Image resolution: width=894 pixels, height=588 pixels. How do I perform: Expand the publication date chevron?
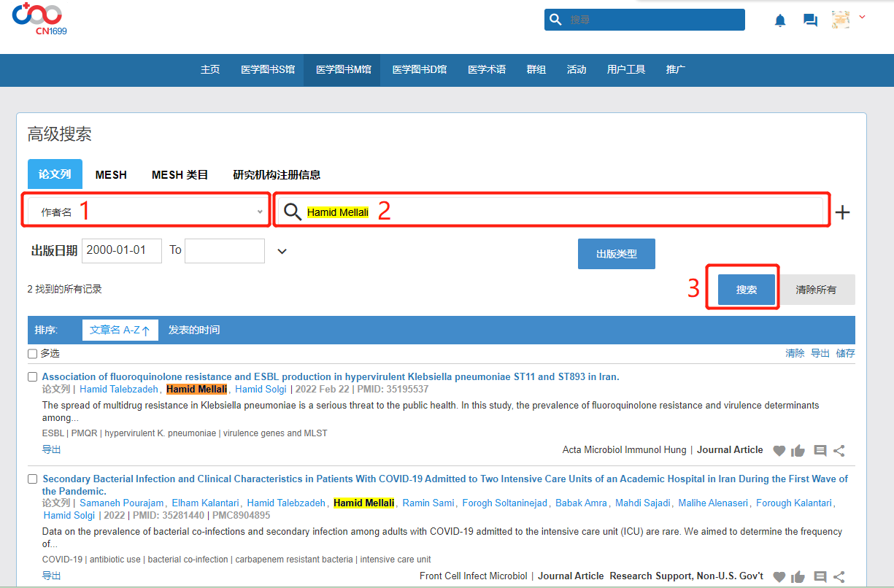[x=282, y=252]
